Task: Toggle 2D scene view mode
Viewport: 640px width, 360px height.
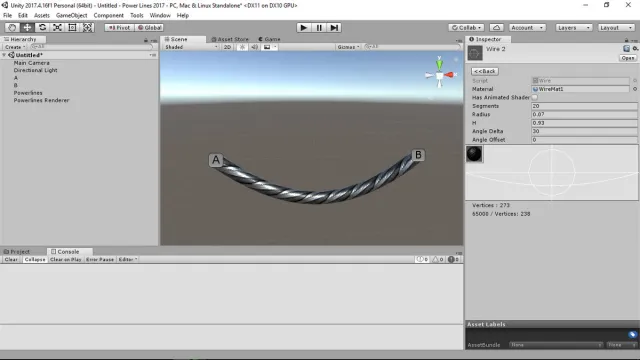Action: point(227,47)
